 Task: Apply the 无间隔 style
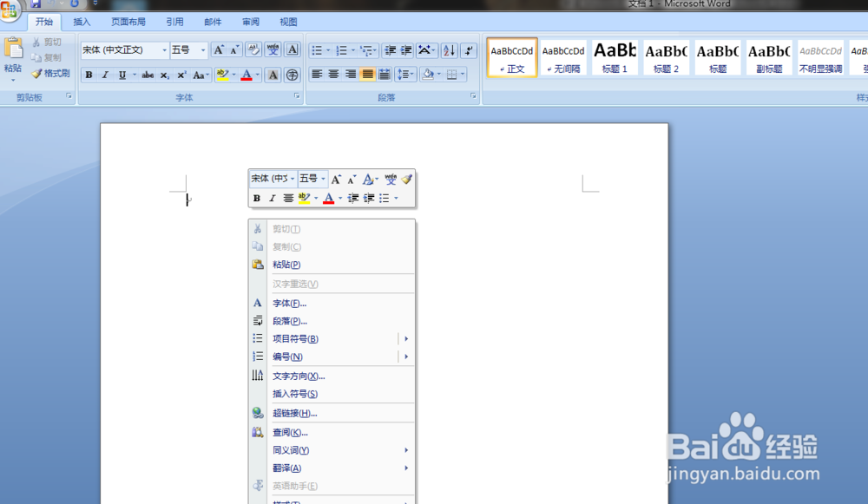[563, 57]
